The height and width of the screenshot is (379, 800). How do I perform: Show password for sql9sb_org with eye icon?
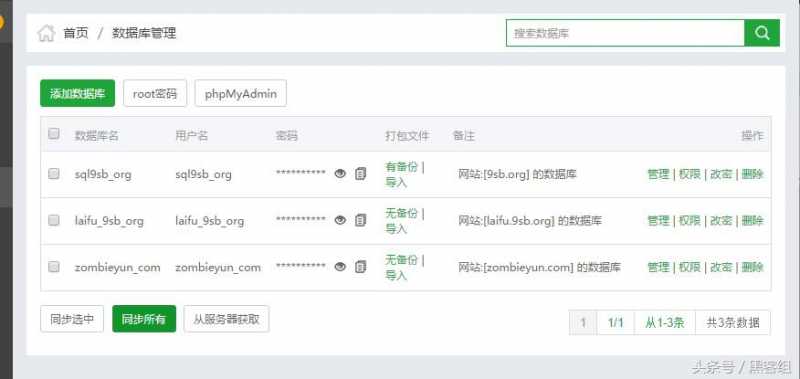[x=340, y=174]
